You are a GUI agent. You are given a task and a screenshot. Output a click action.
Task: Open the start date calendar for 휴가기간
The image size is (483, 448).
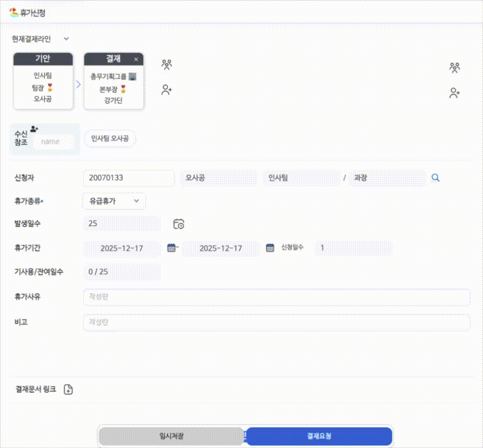[171, 248]
